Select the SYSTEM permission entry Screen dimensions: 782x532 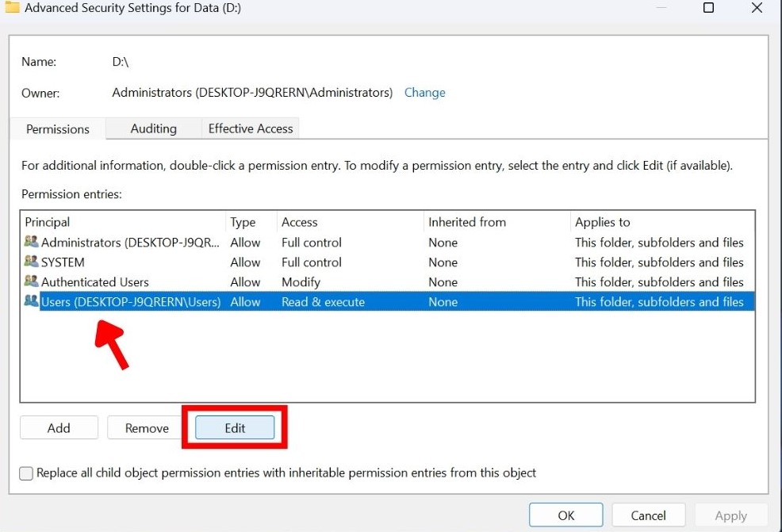click(x=159, y=262)
